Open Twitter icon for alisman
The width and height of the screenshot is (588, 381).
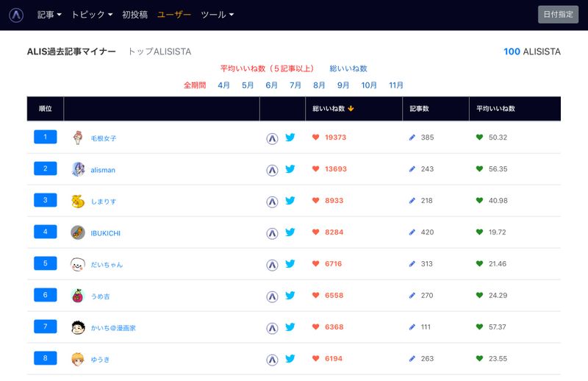point(290,169)
